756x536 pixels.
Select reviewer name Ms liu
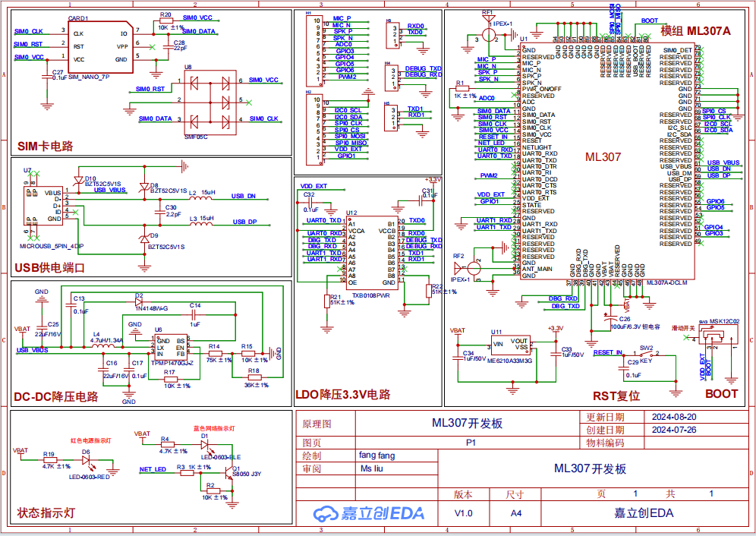pos(372,468)
